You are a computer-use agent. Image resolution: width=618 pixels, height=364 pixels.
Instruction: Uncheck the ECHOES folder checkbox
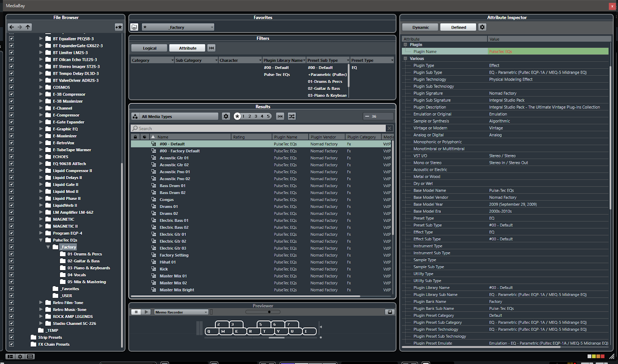tap(12, 157)
